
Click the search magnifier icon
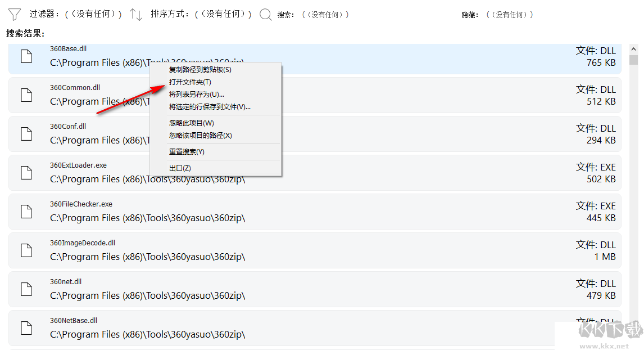[x=265, y=15]
